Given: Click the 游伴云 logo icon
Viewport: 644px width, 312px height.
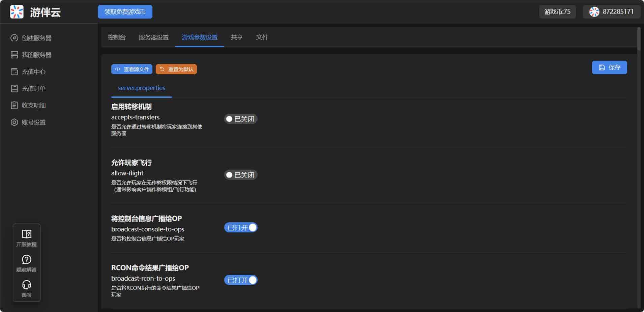Looking at the screenshot, I should (17, 12).
